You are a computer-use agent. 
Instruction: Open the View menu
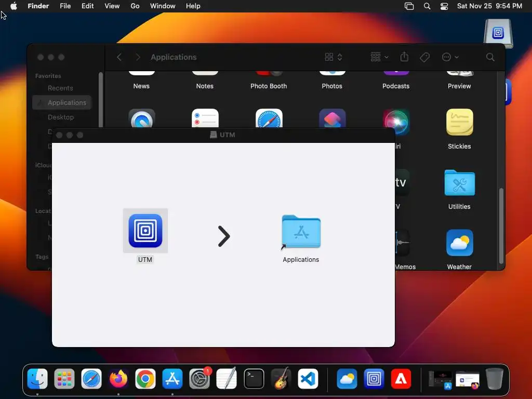point(112,6)
